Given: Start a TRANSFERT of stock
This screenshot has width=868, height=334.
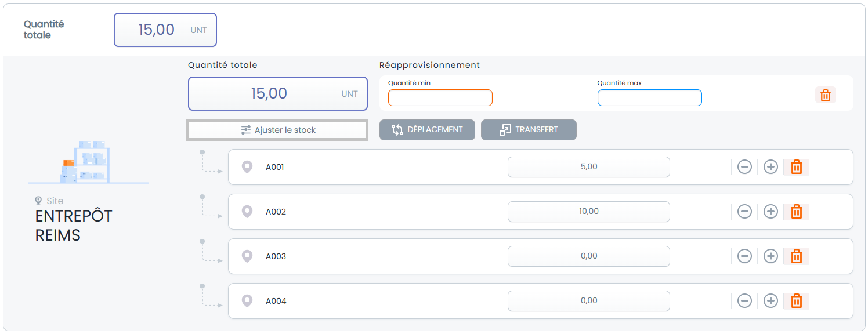Looking at the screenshot, I should tap(529, 130).
